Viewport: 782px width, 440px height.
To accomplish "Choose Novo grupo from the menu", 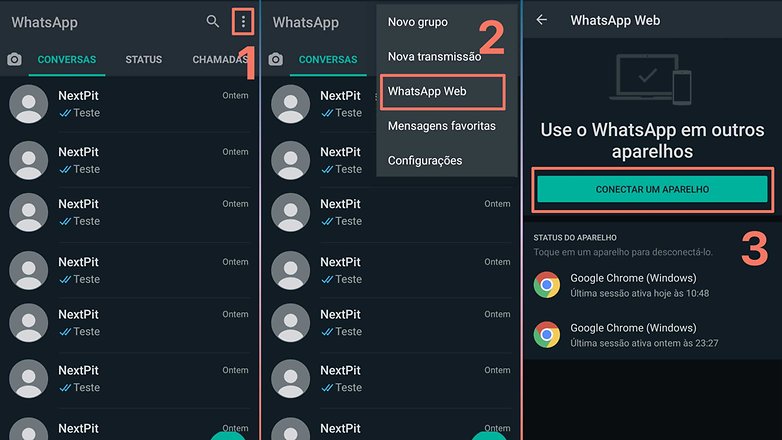I will pos(418,22).
